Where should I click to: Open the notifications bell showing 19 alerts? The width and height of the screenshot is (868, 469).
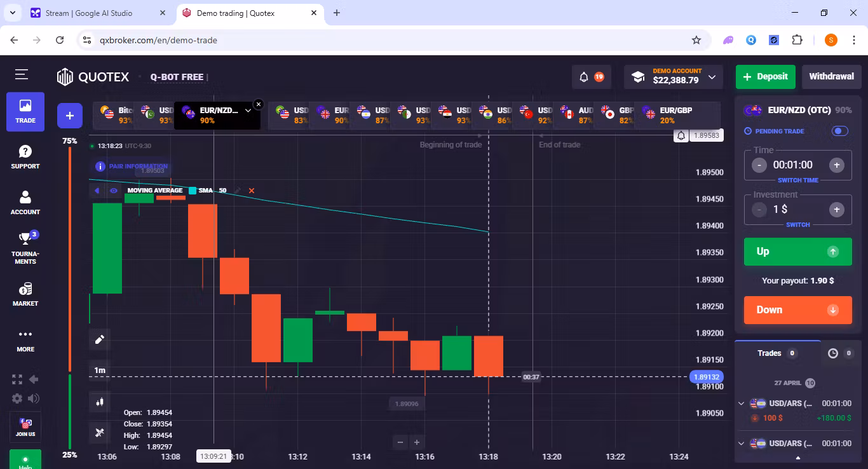pos(585,76)
